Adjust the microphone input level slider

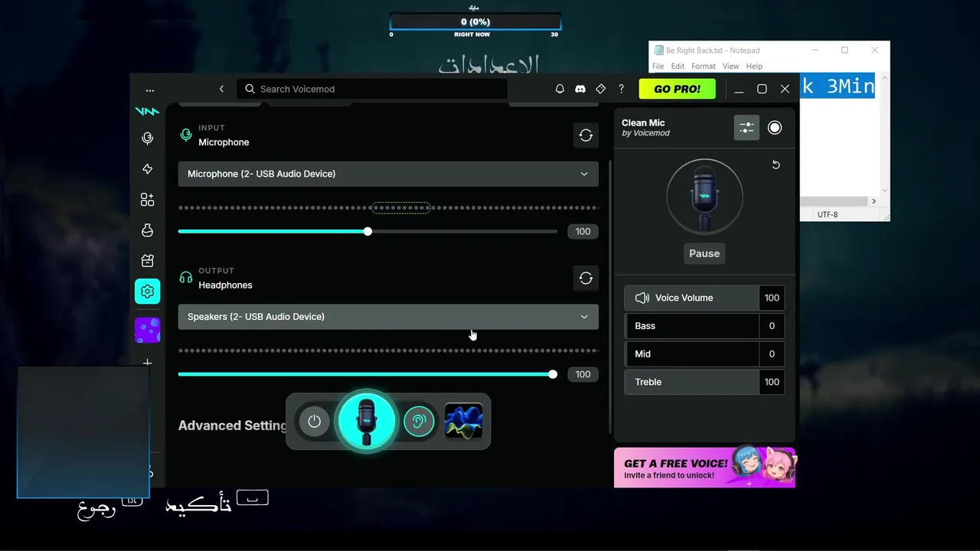click(x=367, y=231)
